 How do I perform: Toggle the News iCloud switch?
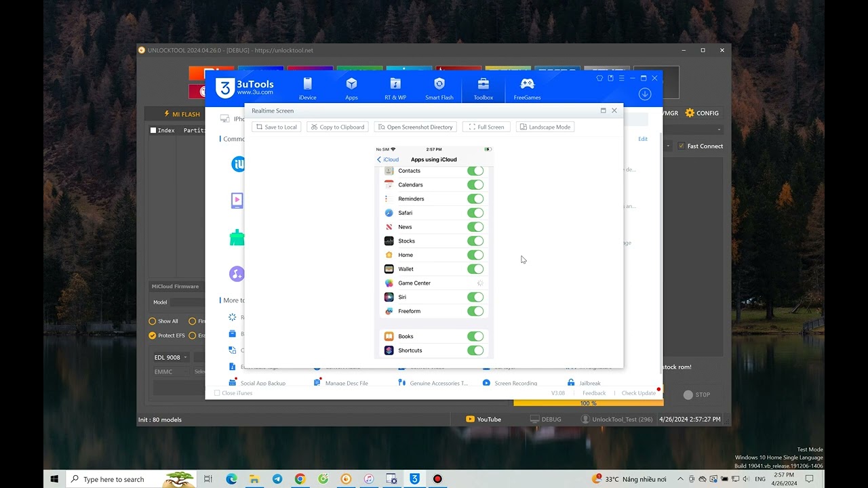(x=475, y=227)
